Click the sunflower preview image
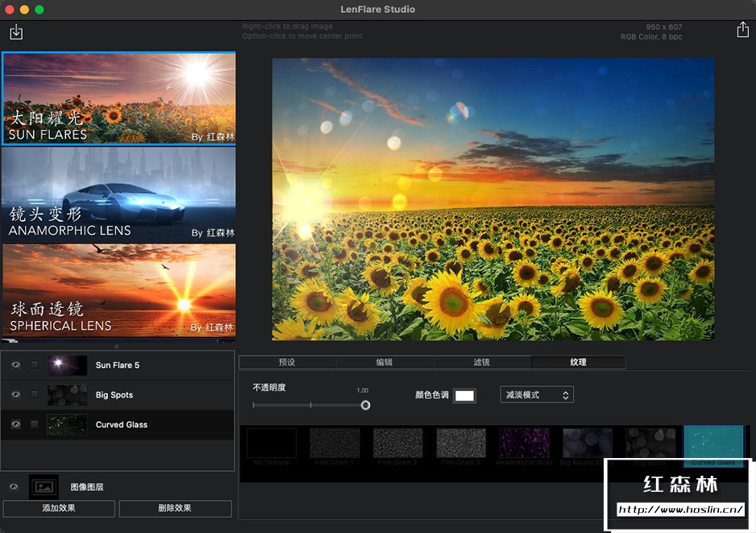The width and height of the screenshot is (756, 533). pos(492,199)
